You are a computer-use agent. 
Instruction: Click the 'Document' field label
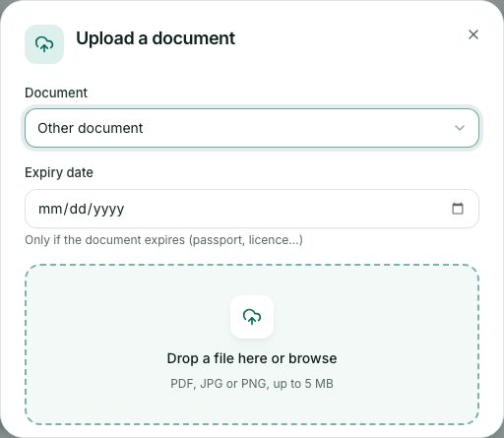click(56, 93)
